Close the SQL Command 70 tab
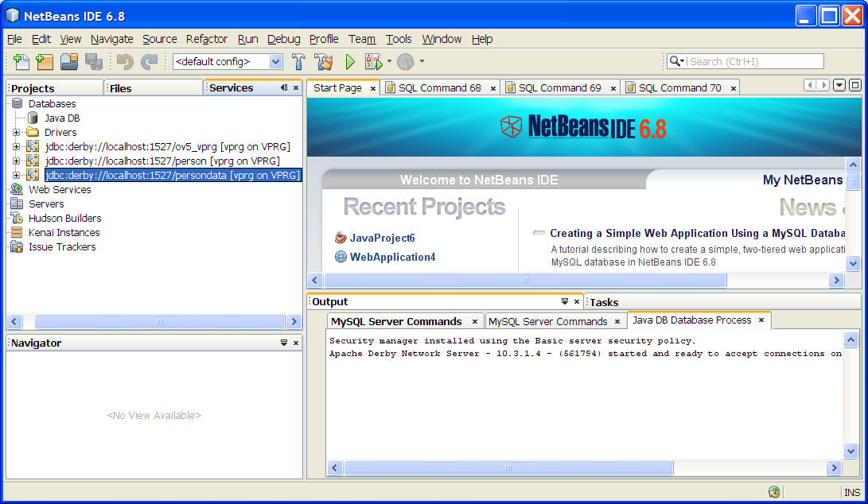868x504 pixels. click(734, 88)
